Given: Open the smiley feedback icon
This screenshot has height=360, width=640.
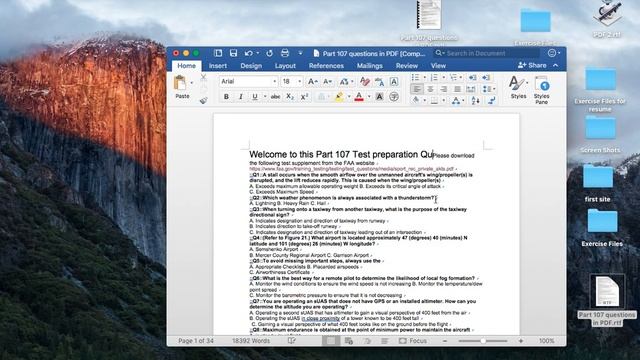Looking at the screenshot, I should [552, 53].
